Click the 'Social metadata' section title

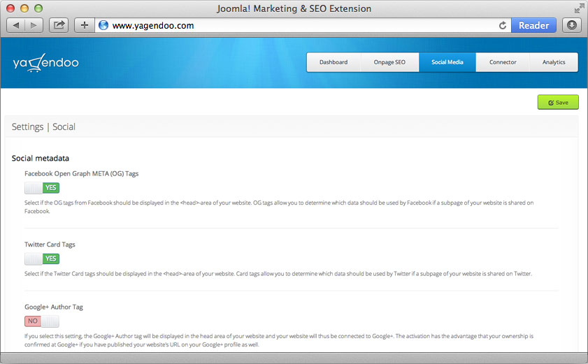pyautogui.click(x=41, y=158)
